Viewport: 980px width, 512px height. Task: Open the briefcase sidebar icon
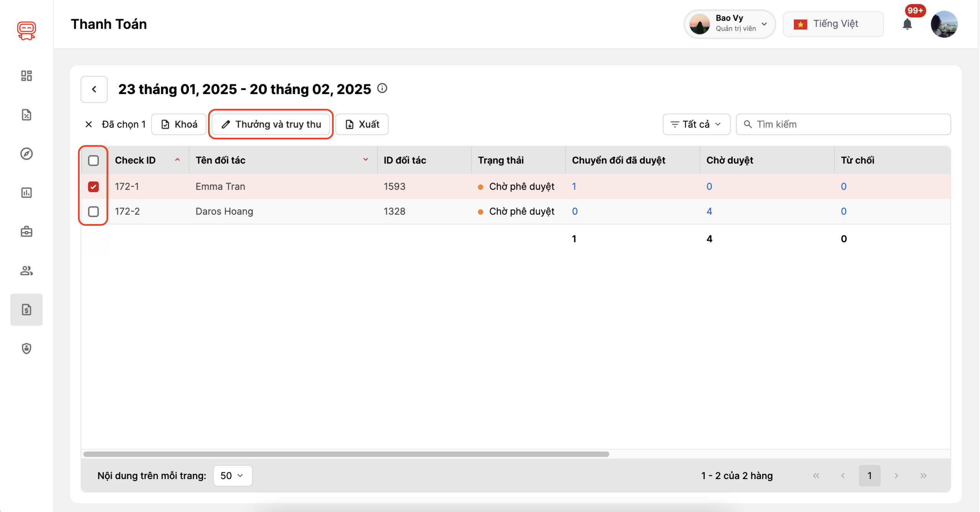coord(26,232)
